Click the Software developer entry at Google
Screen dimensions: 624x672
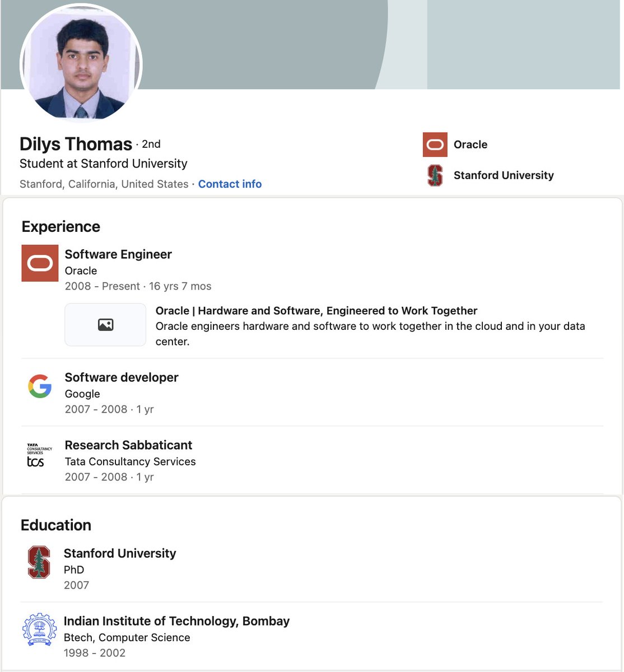click(x=122, y=377)
